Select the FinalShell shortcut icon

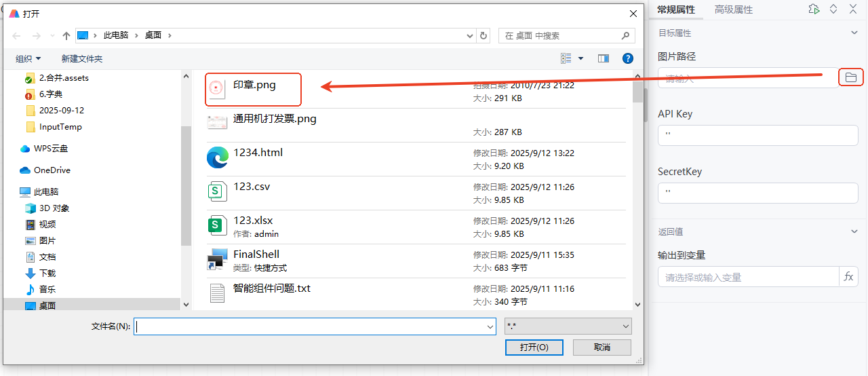click(x=217, y=259)
